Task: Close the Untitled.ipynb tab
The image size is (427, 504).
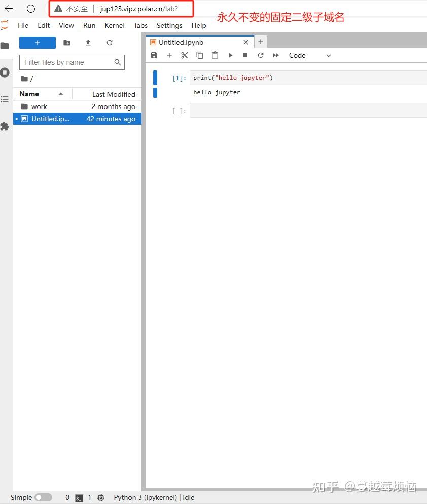Action: (246, 42)
